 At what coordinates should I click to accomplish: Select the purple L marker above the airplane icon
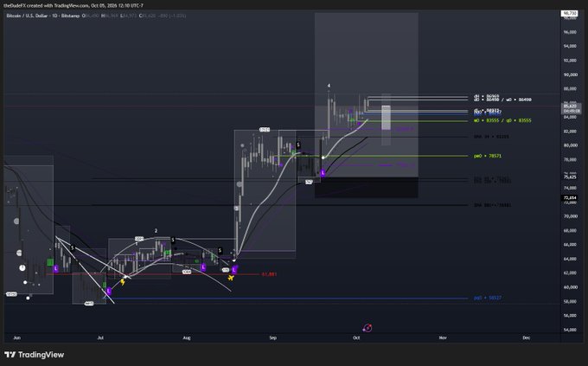pyautogui.click(x=234, y=270)
